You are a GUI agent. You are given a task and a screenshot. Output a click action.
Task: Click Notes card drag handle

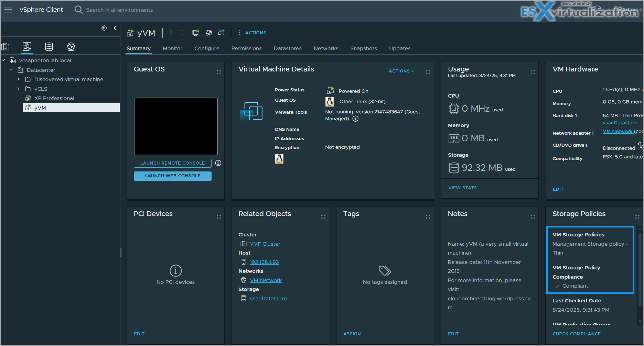click(x=533, y=217)
